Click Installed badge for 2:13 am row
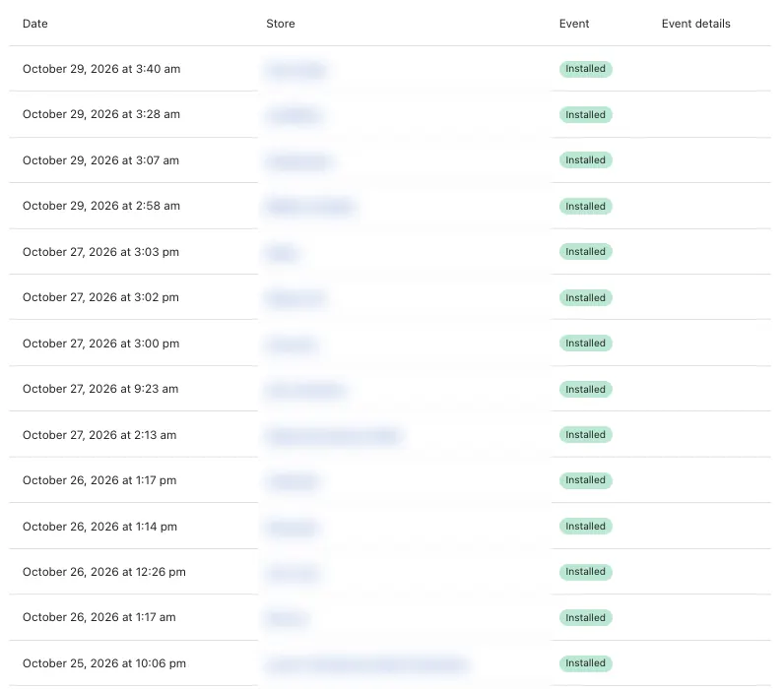The image size is (784, 689). point(585,435)
